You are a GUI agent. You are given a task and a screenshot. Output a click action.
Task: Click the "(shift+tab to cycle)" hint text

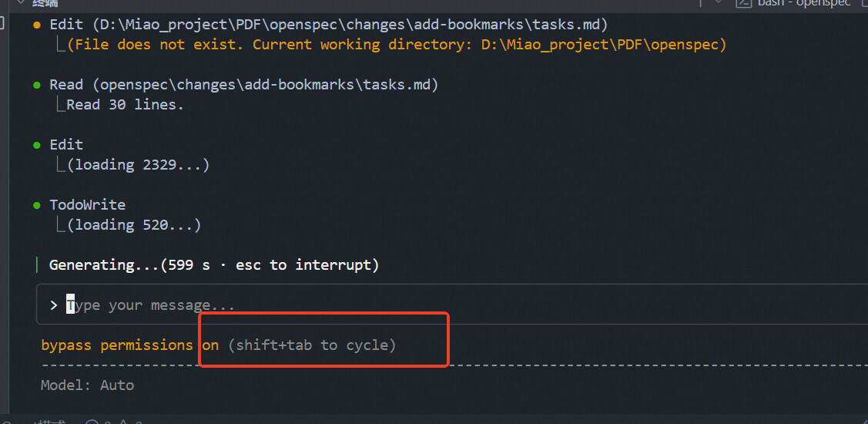point(312,345)
